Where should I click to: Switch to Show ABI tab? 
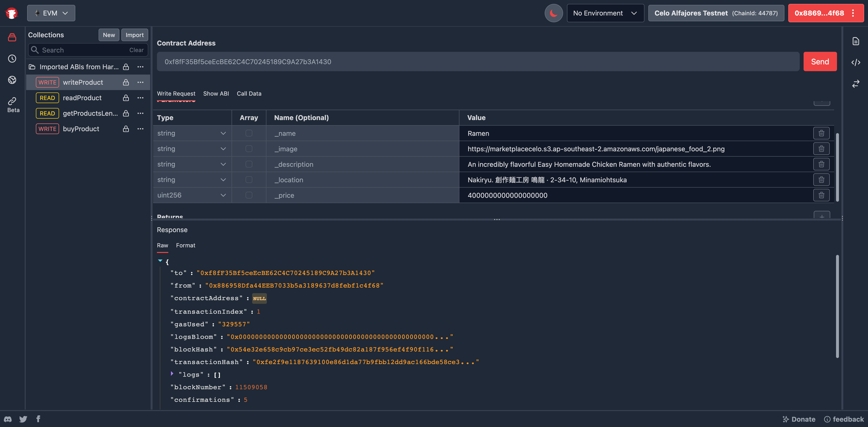pos(216,93)
